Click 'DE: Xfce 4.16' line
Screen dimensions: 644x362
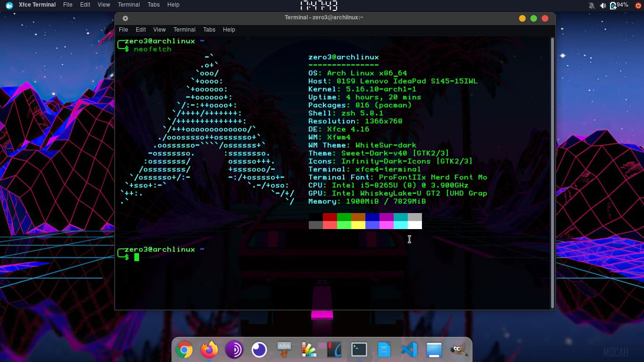[x=339, y=129]
